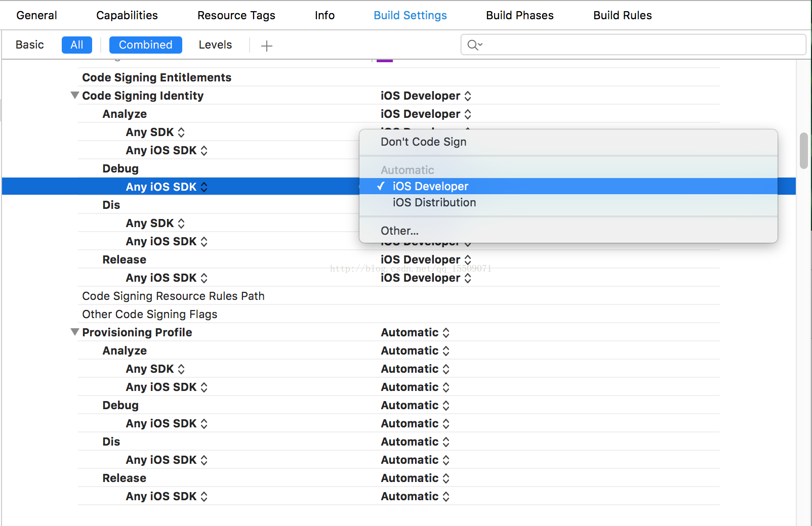
Task: Click selected Any iOS SDK under Debug
Action: (167, 187)
